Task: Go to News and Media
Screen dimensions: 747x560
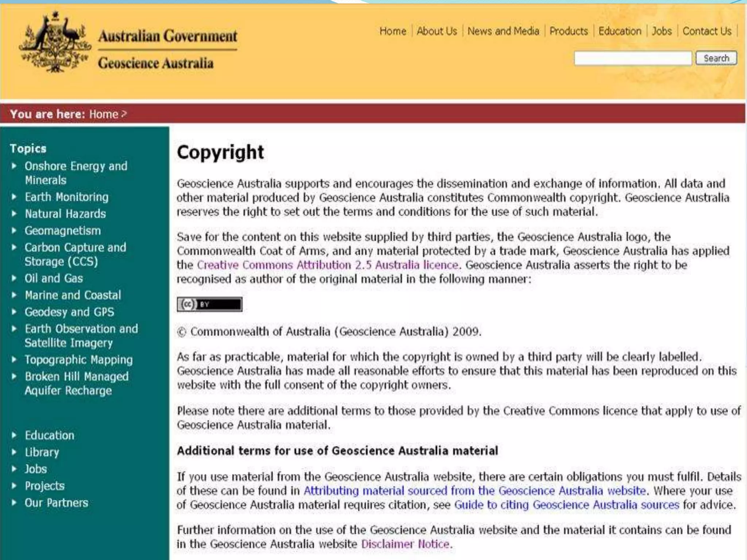Action: [x=503, y=31]
